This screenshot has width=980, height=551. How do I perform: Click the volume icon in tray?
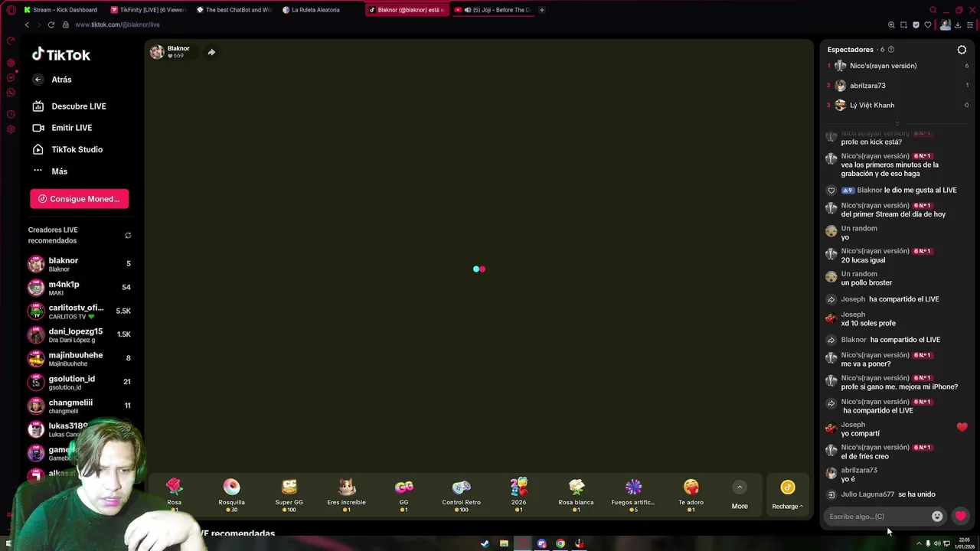coord(937,543)
